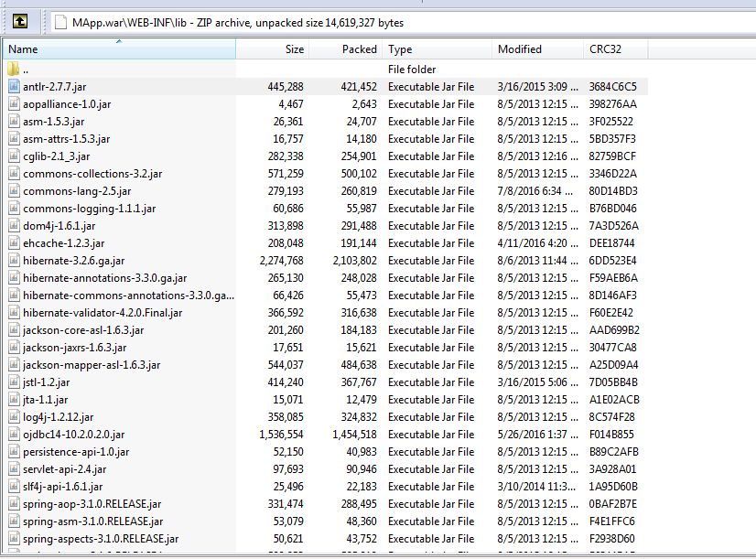Viewport: 756px width, 559px height.
Task: Click the spring-aop-3.1.0.RELEASE.jar file name
Action: point(92,504)
